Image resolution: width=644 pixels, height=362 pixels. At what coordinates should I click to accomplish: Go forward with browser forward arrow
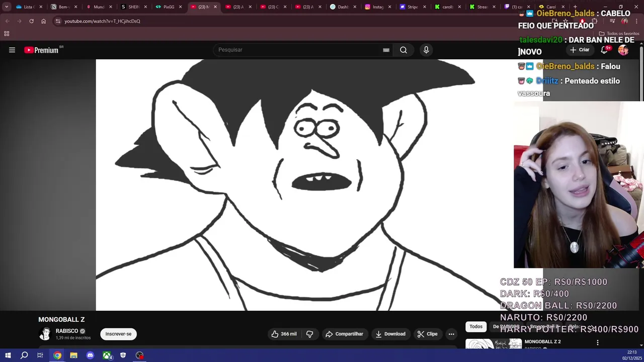[x=19, y=21]
